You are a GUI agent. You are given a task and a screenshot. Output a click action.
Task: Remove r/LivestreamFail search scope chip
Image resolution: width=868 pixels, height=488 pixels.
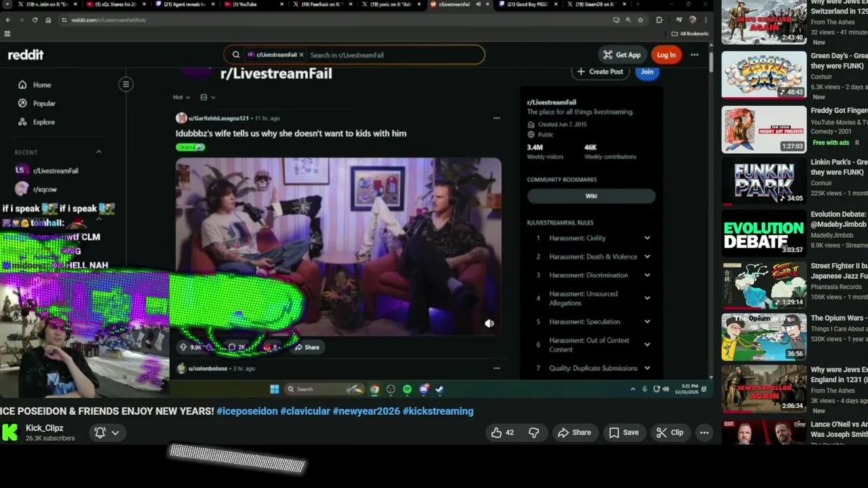pyautogui.click(x=301, y=55)
